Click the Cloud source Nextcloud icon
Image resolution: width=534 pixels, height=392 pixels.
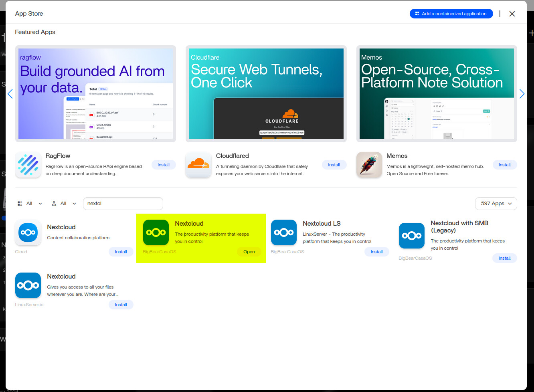pos(28,232)
